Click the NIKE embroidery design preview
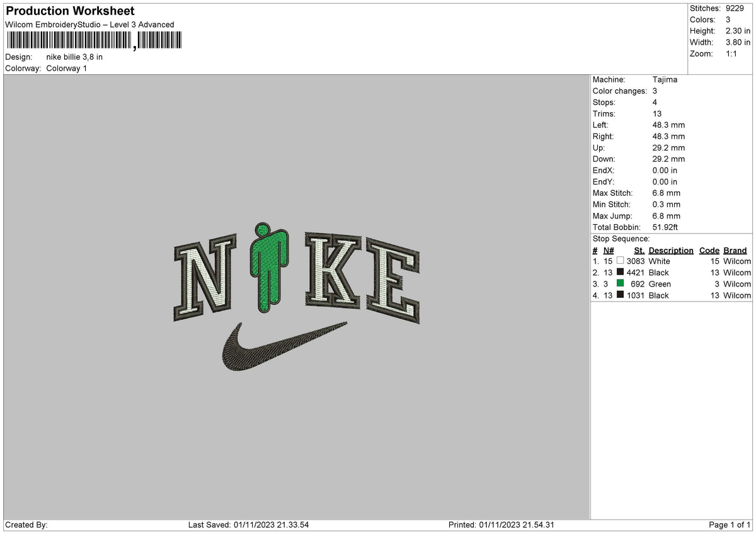 pos(296,296)
